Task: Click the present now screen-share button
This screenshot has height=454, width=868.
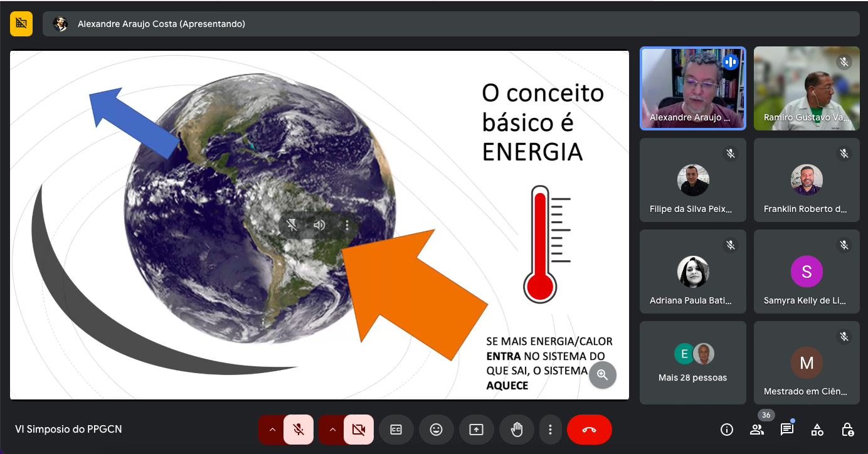Action: pos(476,430)
